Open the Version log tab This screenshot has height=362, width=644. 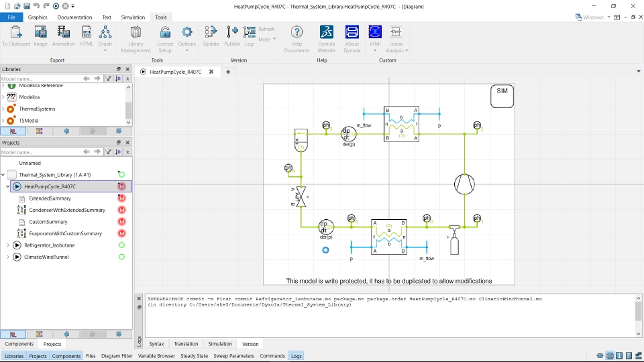coord(250,344)
